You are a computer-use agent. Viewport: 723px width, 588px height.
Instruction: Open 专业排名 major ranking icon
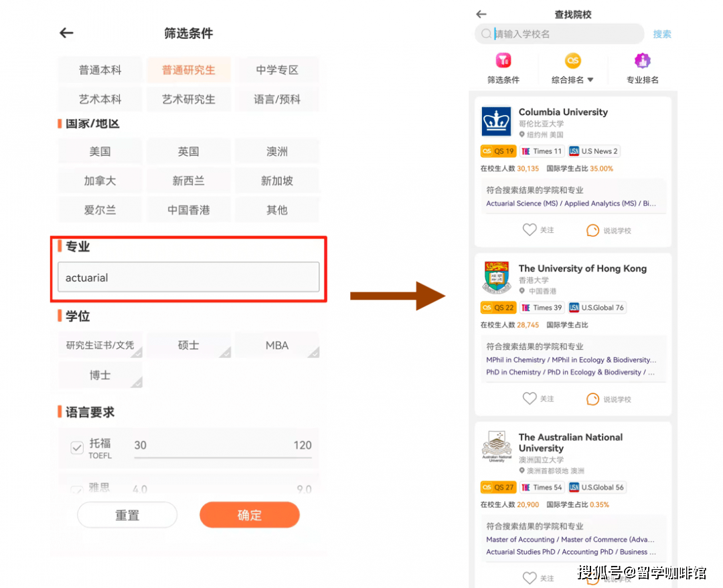pos(643,61)
